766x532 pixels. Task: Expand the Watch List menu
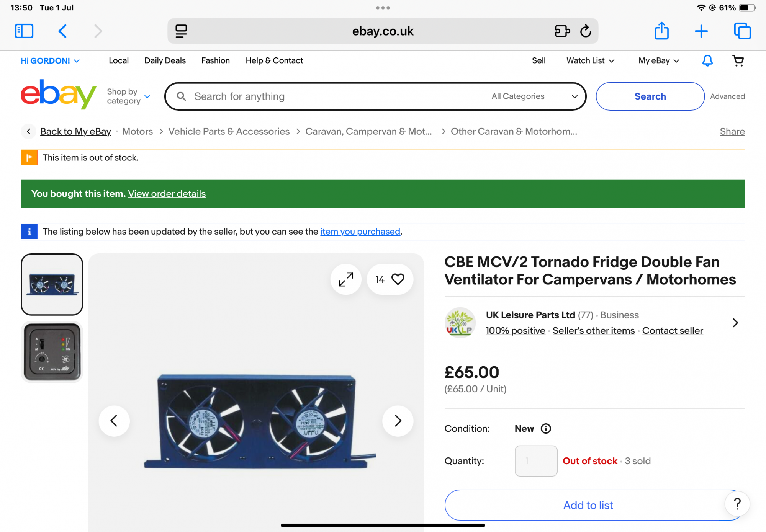click(x=590, y=60)
